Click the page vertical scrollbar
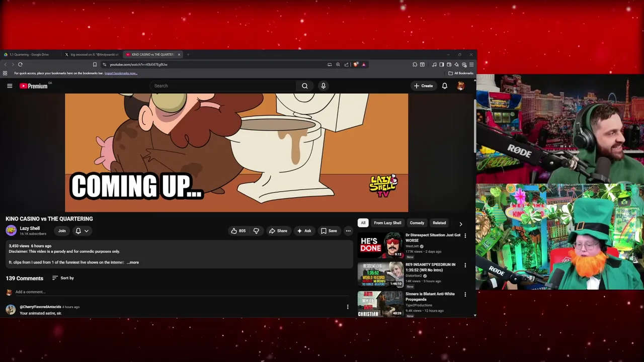The image size is (644, 362). (475, 126)
